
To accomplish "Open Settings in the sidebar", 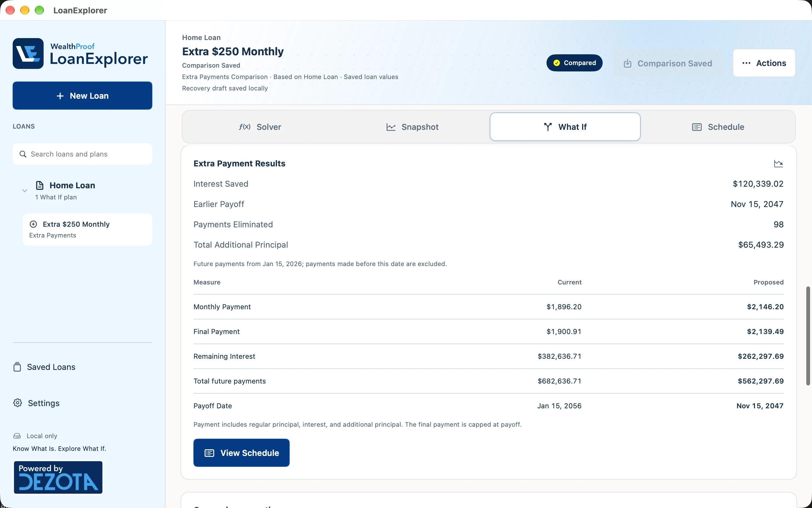I will (x=36, y=403).
